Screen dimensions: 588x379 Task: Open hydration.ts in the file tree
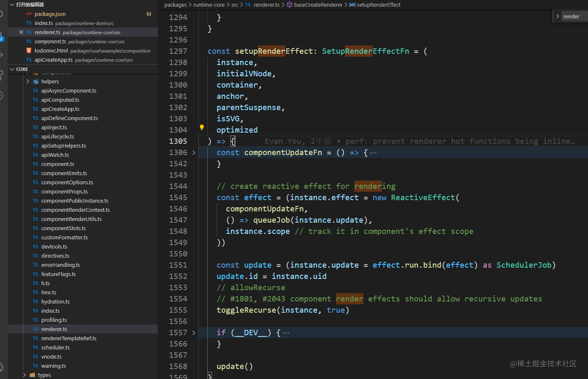point(56,302)
